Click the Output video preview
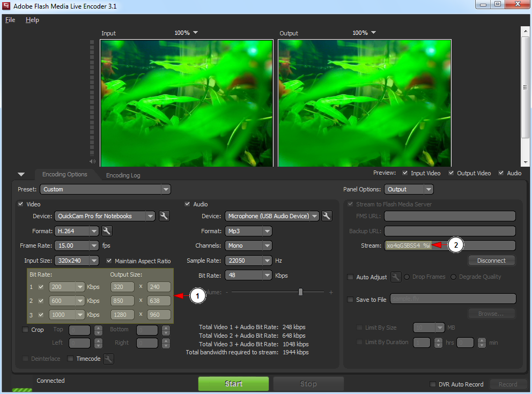 (x=365, y=103)
